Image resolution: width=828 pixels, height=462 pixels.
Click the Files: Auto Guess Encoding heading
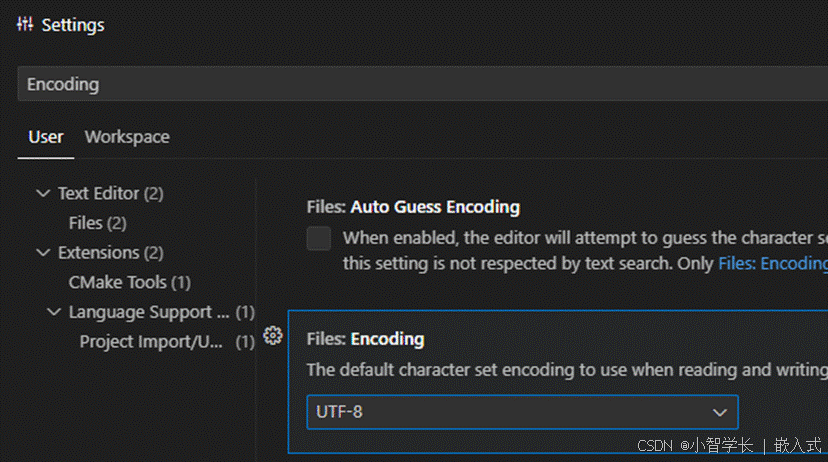[x=412, y=207]
